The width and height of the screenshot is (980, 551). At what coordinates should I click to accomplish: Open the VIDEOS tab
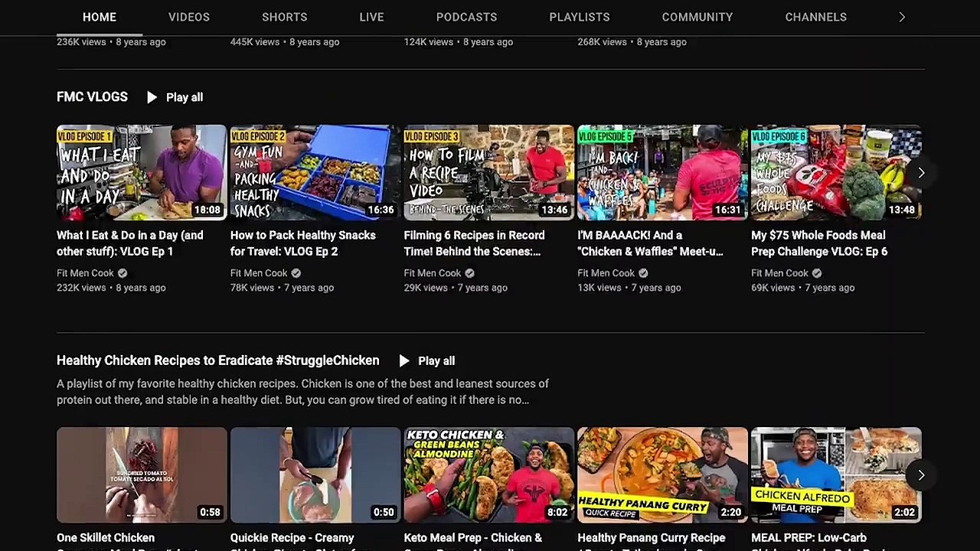[189, 17]
